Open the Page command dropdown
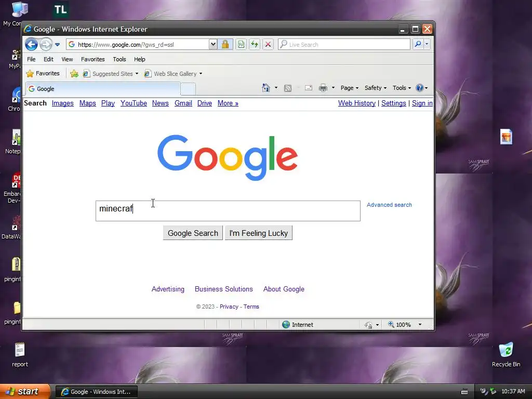Image resolution: width=532 pixels, height=399 pixels. [350, 88]
